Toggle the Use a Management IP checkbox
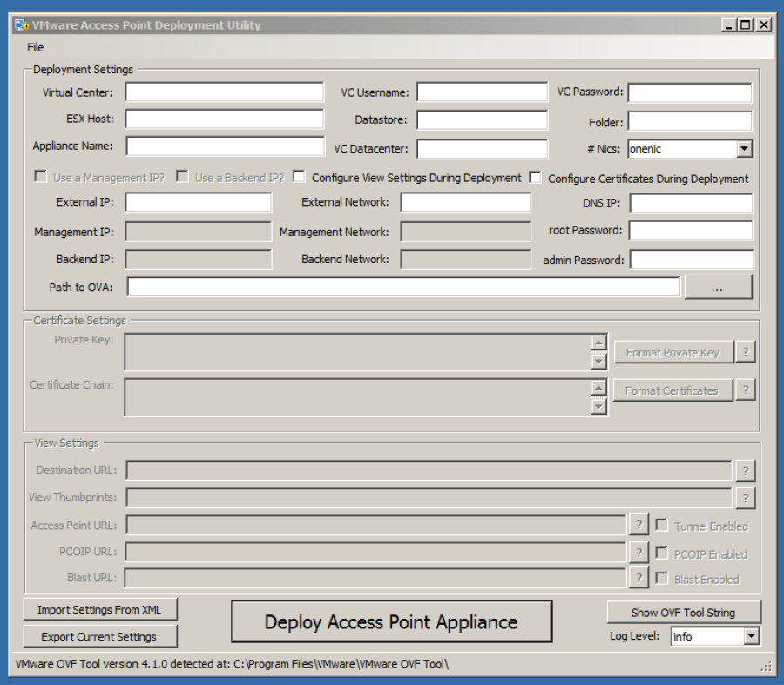This screenshot has height=685, width=784. 41,177
